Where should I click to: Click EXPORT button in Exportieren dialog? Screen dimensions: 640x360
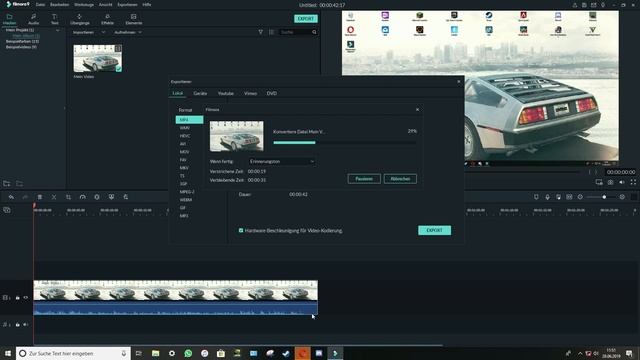(x=434, y=230)
